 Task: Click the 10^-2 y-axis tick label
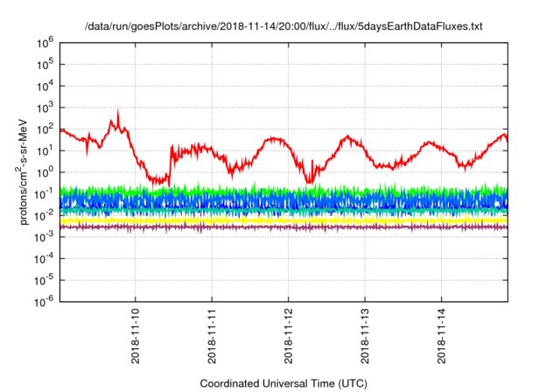45,215
